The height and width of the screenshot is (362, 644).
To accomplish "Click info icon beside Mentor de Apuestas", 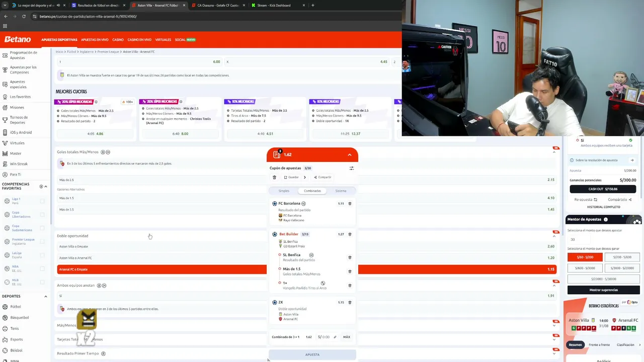I will [606, 220].
